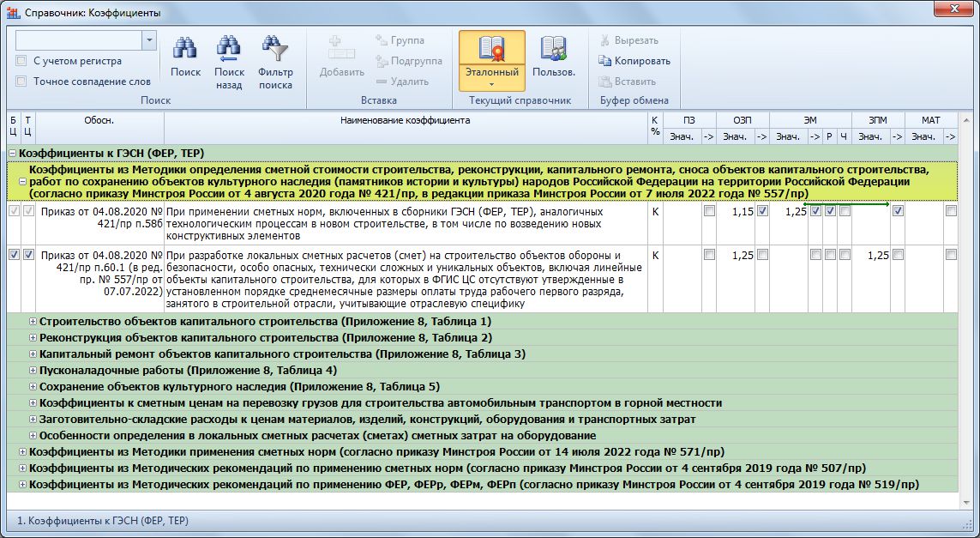Viewport: 980px width, 538px height.
Task: Uncheck ОЗП arrow checkbox in п.58б row
Action: [762, 211]
